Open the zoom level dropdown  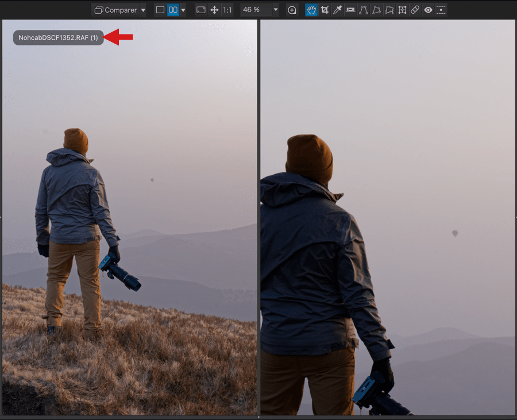tap(276, 10)
